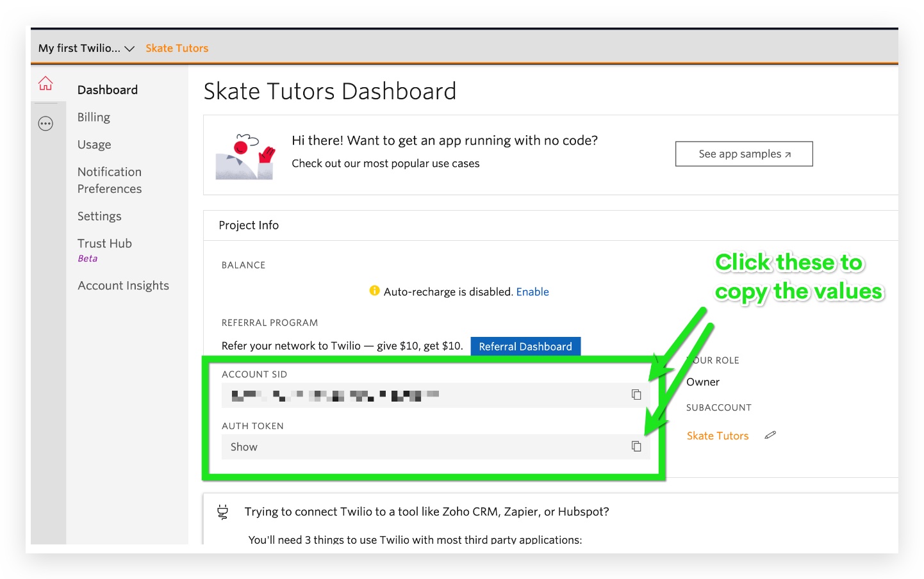Go to Usage page
Screen dimensions: 924x579
pyautogui.click(x=94, y=145)
